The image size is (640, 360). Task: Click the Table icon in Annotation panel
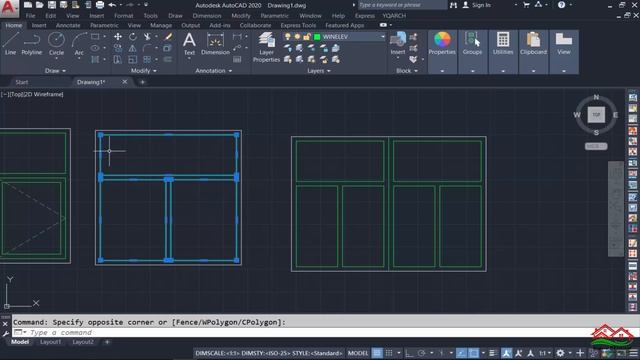click(x=237, y=60)
